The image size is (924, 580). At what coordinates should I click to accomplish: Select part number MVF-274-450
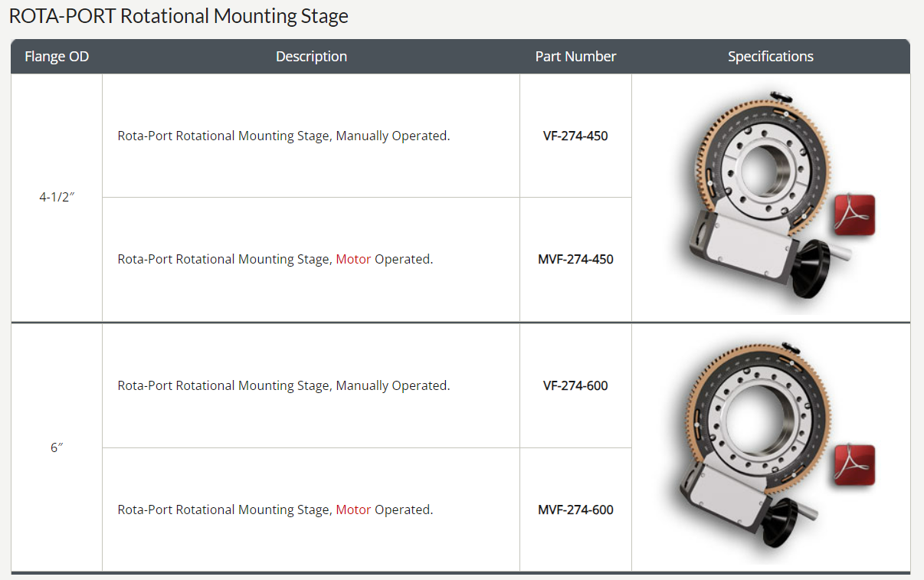click(575, 259)
